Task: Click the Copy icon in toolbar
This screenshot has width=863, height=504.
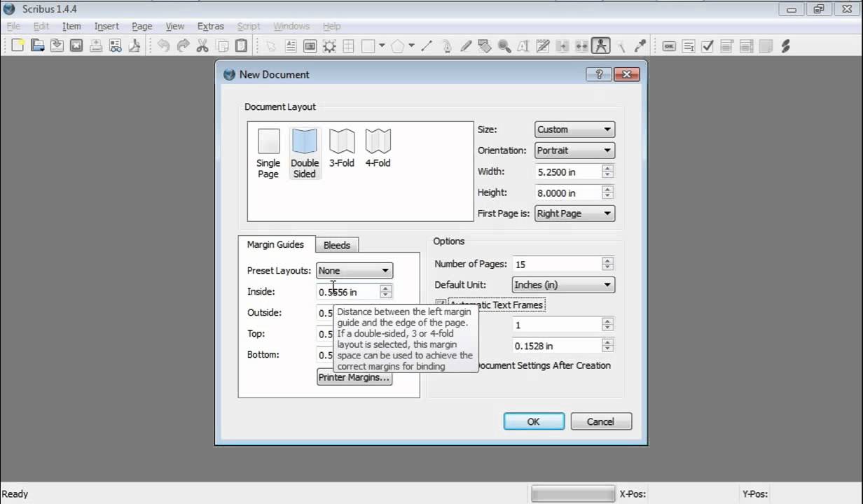Action: pyautogui.click(x=222, y=45)
